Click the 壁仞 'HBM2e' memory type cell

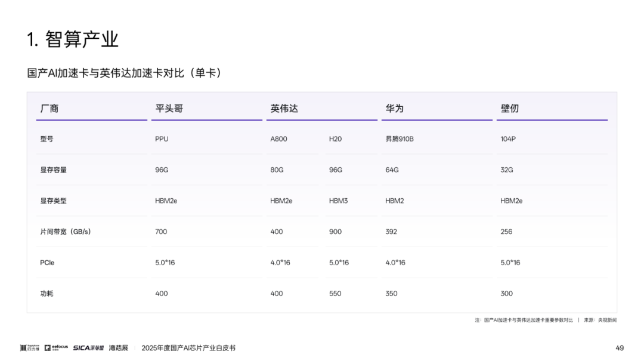[512, 201]
